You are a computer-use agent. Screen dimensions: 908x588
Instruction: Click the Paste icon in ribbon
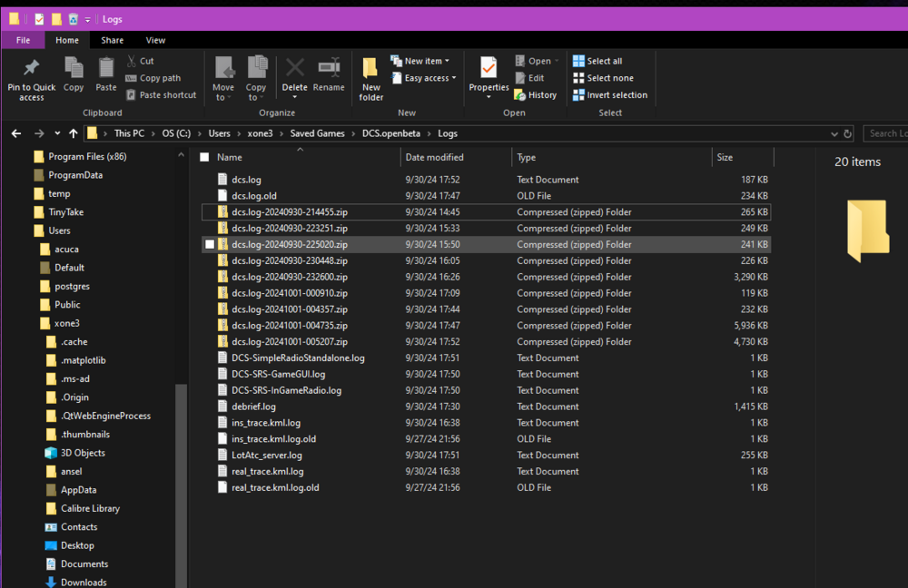pyautogui.click(x=106, y=71)
